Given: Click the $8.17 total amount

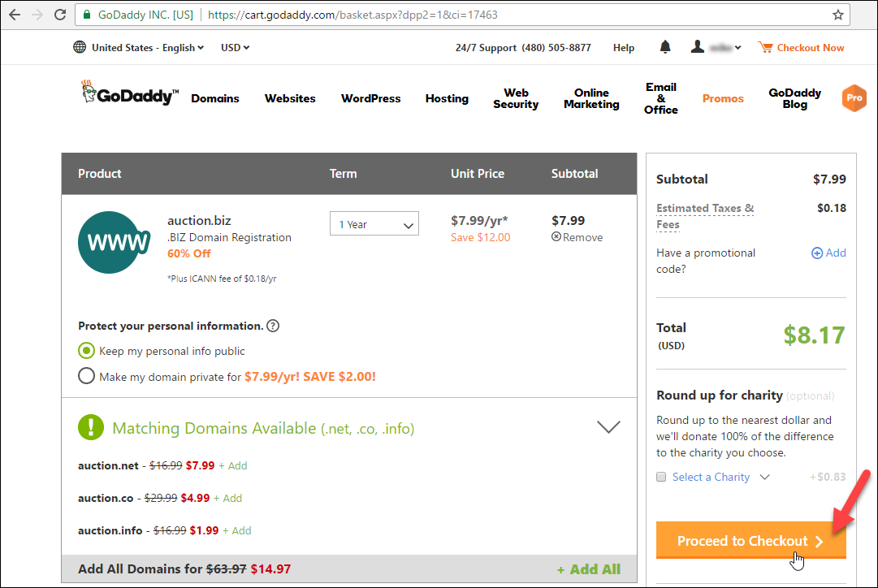Looking at the screenshot, I should (814, 335).
